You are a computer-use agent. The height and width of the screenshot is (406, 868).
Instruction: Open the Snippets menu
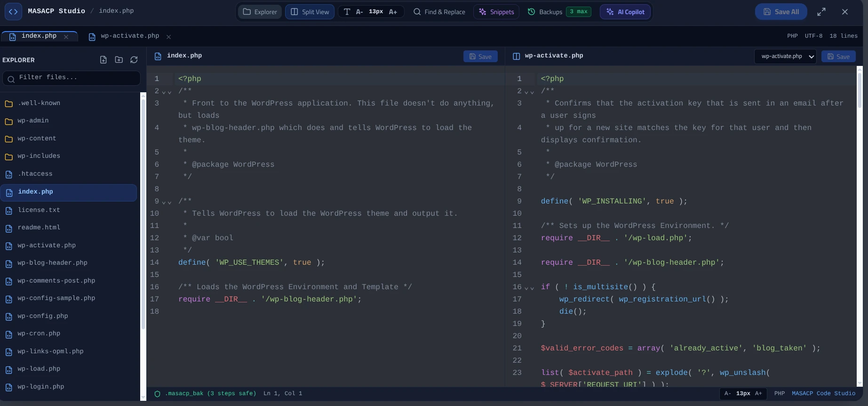pos(496,12)
